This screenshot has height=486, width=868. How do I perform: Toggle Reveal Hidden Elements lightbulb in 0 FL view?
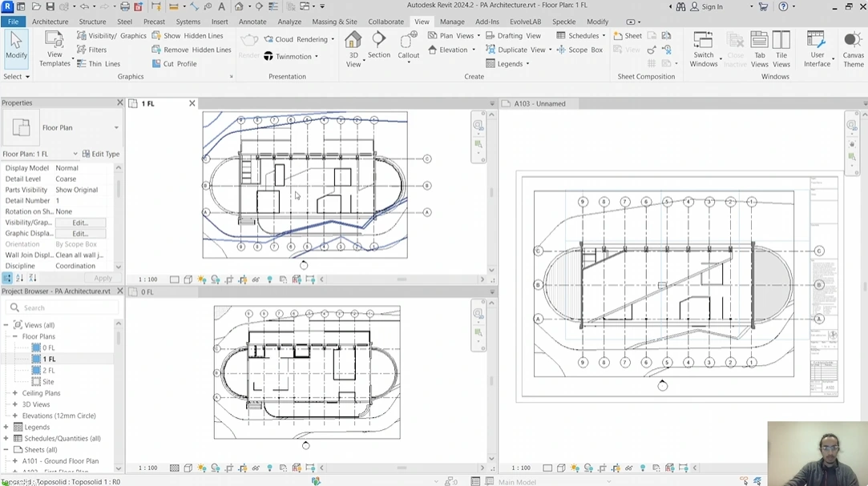click(269, 468)
